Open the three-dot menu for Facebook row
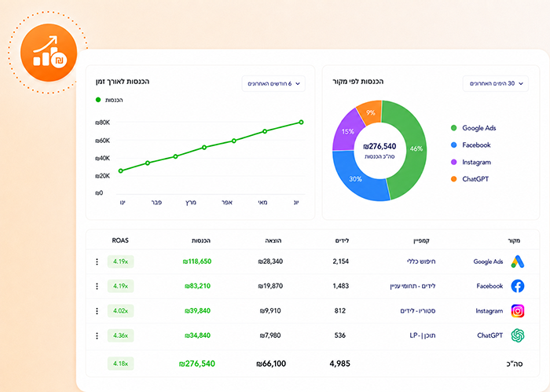The height and width of the screenshot is (392, 550). tap(97, 286)
